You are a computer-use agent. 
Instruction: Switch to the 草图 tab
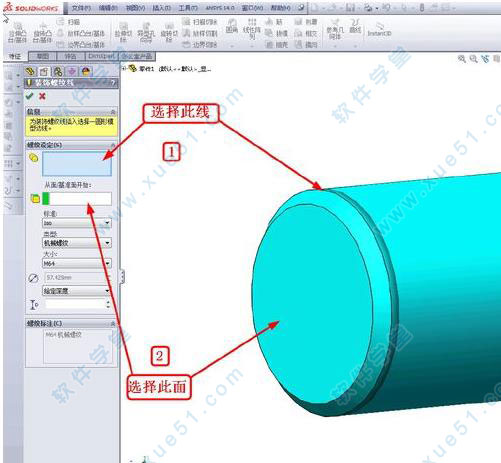[x=43, y=56]
